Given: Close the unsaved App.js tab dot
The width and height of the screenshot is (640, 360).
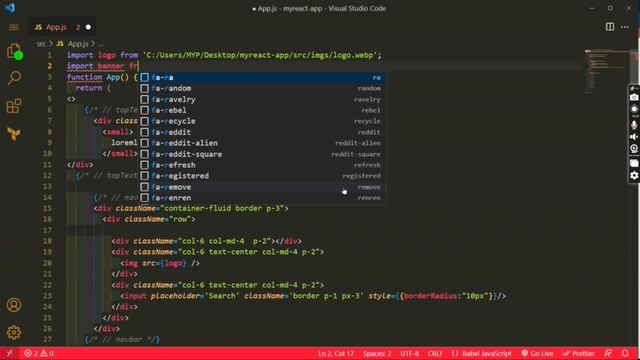Looking at the screenshot, I should 88,27.
